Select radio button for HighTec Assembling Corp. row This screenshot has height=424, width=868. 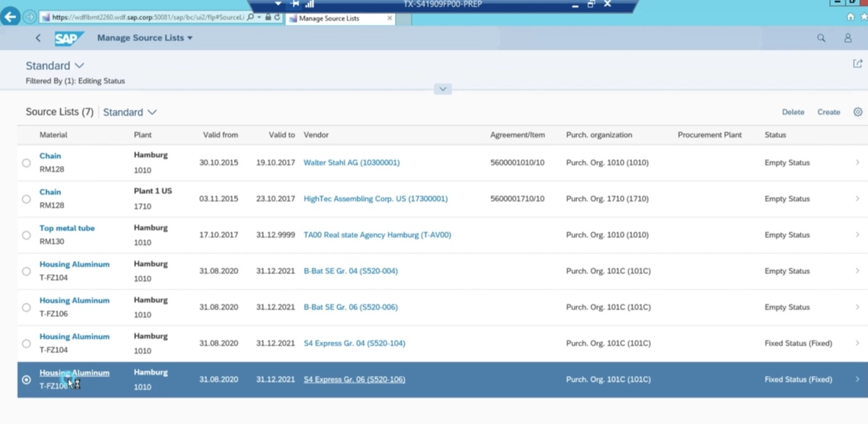pyautogui.click(x=26, y=199)
